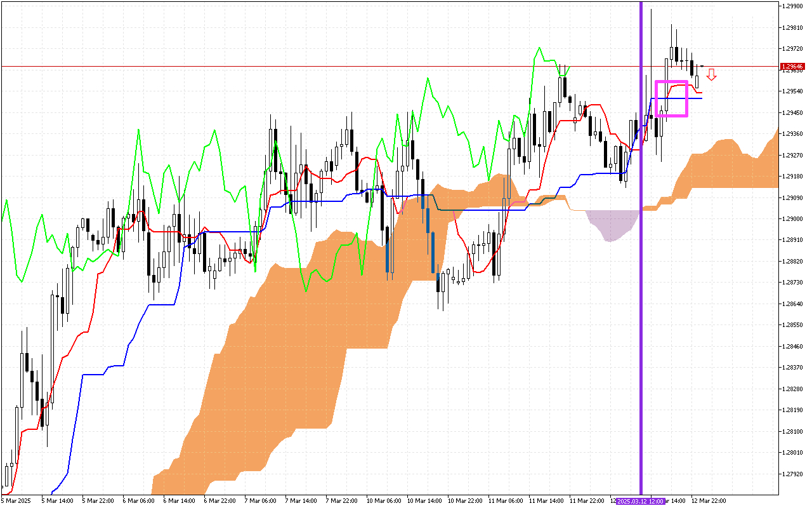Click the 1.29810 price axis label
Image resolution: width=812 pixels, height=508 pixels.
[793, 27]
